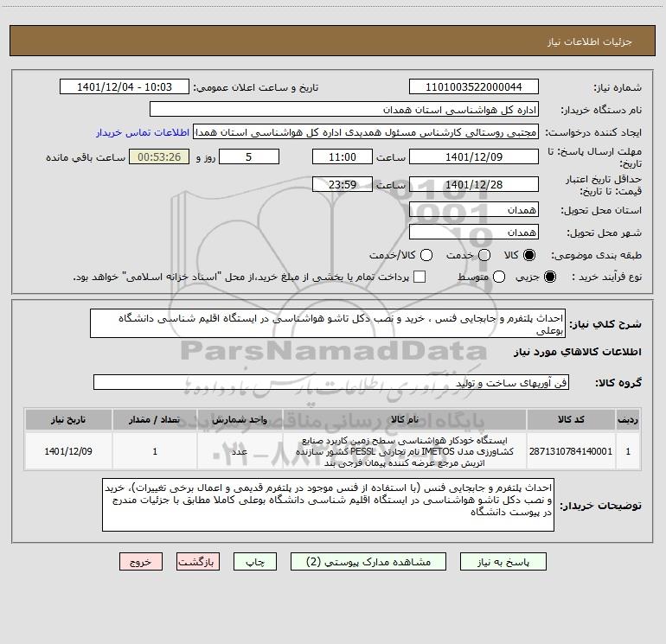Click the response time field 11:00
The height and width of the screenshot is (644, 666).
[343, 156]
